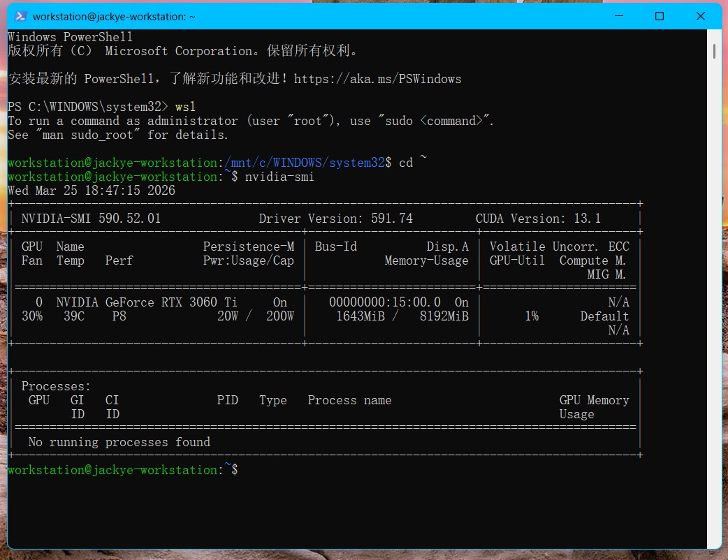Click the NVIDIA-SMI 590.52.01 version text

tap(91, 219)
